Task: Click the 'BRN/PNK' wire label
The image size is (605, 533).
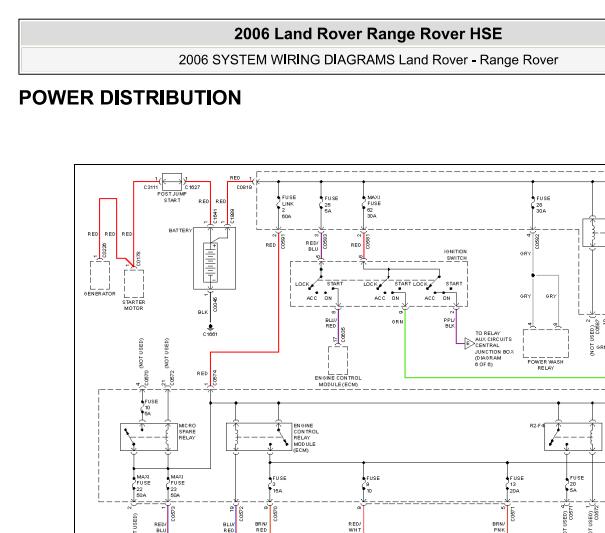Action: click(499, 527)
